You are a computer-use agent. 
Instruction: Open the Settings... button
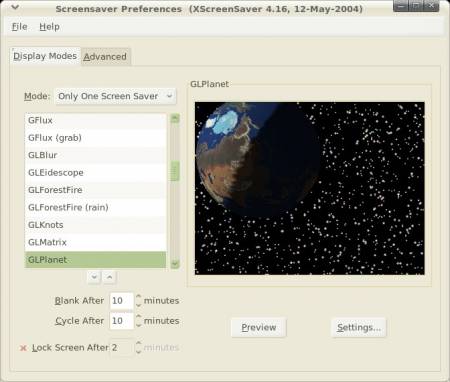tap(359, 328)
